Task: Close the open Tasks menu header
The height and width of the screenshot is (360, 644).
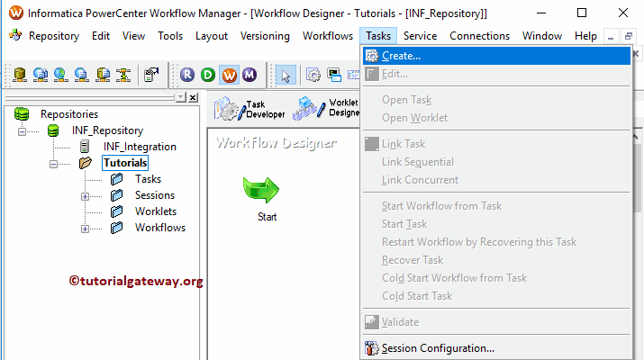Action: (x=378, y=36)
